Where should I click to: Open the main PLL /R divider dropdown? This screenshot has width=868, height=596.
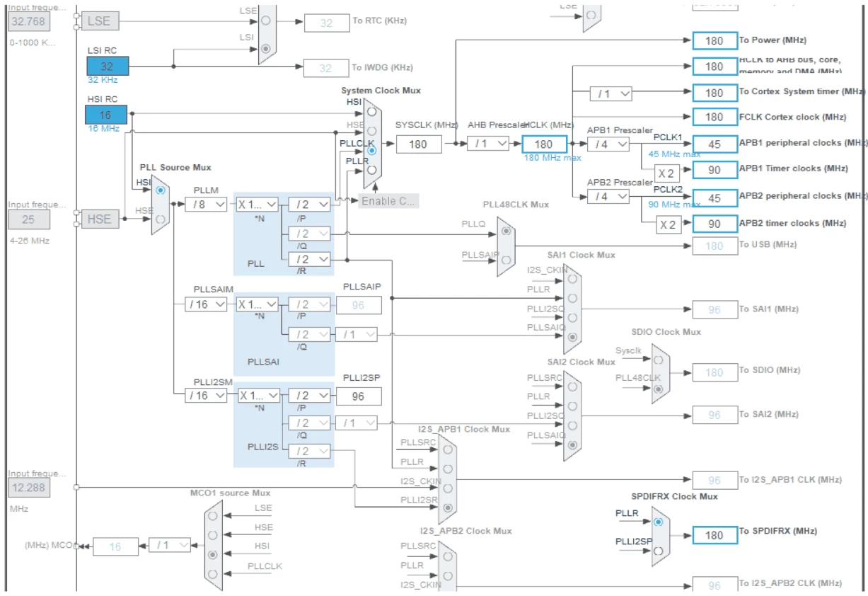click(x=309, y=259)
